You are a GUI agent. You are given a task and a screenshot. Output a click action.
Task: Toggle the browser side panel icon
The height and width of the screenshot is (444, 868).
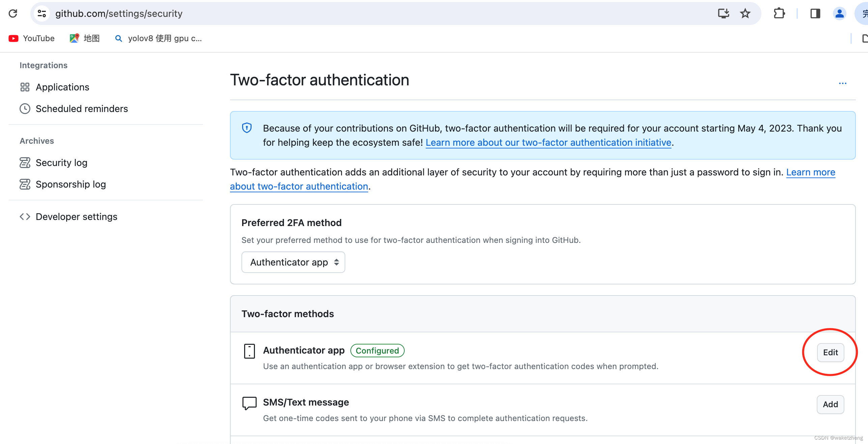click(x=815, y=13)
